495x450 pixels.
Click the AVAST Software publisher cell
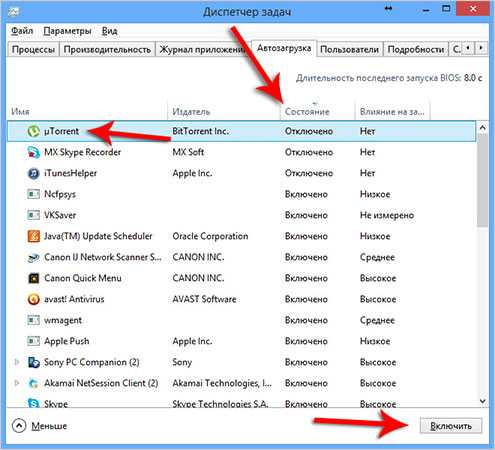pos(204,299)
